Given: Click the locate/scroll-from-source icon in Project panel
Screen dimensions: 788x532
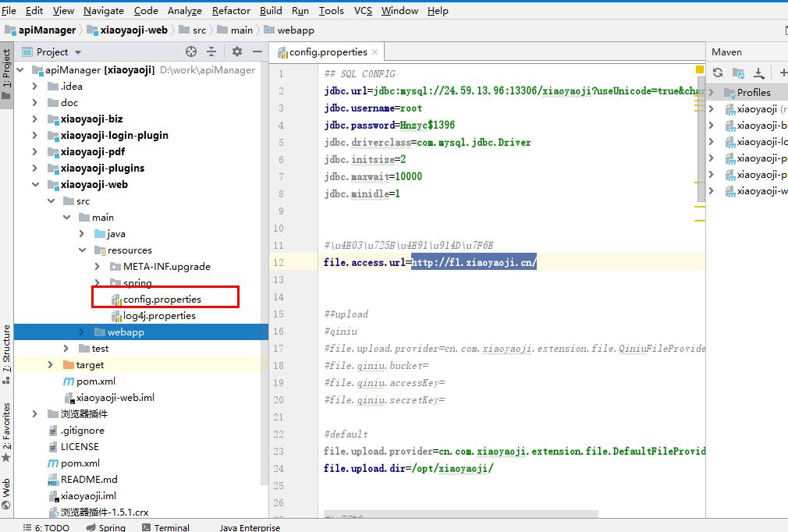Looking at the screenshot, I should click(191, 51).
